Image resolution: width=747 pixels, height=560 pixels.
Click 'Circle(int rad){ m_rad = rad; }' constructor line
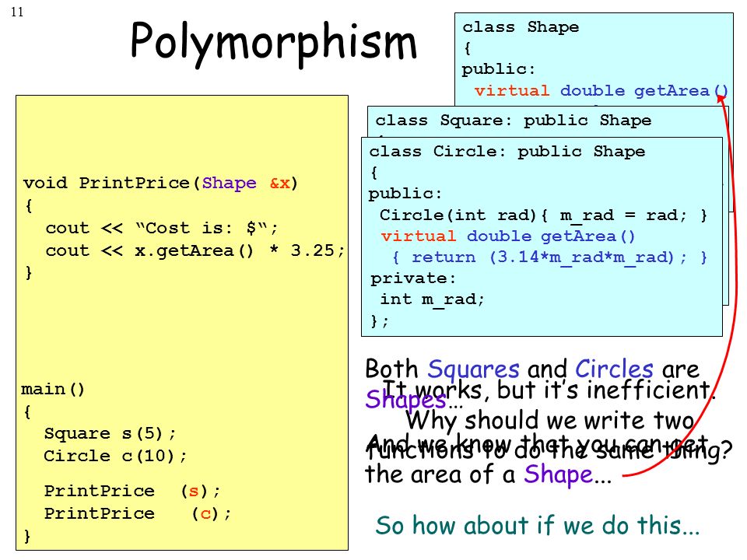tap(543, 215)
